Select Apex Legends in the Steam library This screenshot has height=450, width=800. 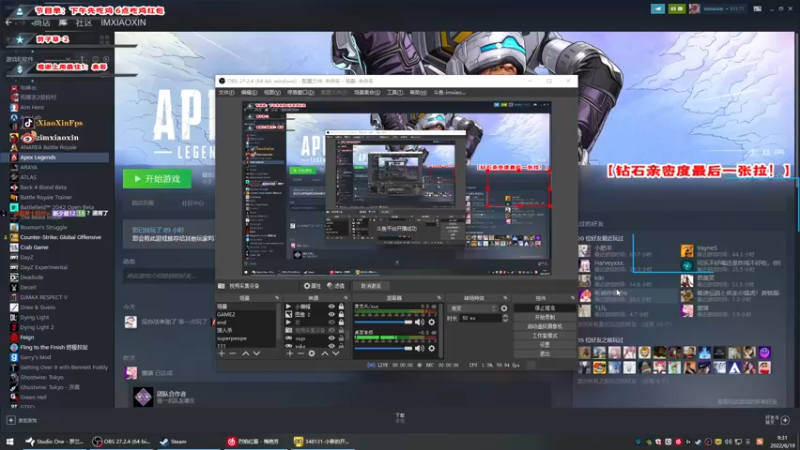pyautogui.click(x=57, y=157)
